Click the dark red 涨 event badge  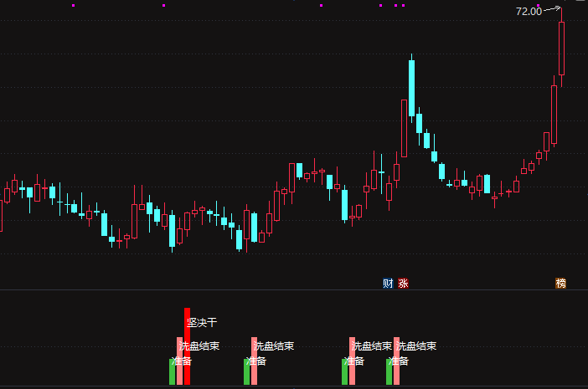403,284
